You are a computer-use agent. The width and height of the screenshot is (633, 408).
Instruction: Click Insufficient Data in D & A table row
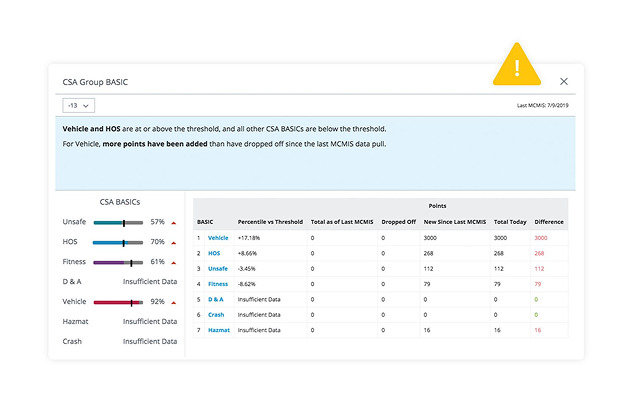tap(259, 299)
